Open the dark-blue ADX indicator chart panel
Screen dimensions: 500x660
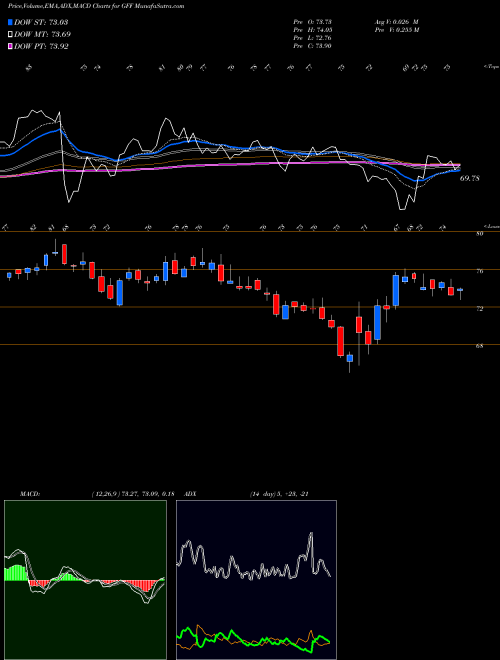256,580
